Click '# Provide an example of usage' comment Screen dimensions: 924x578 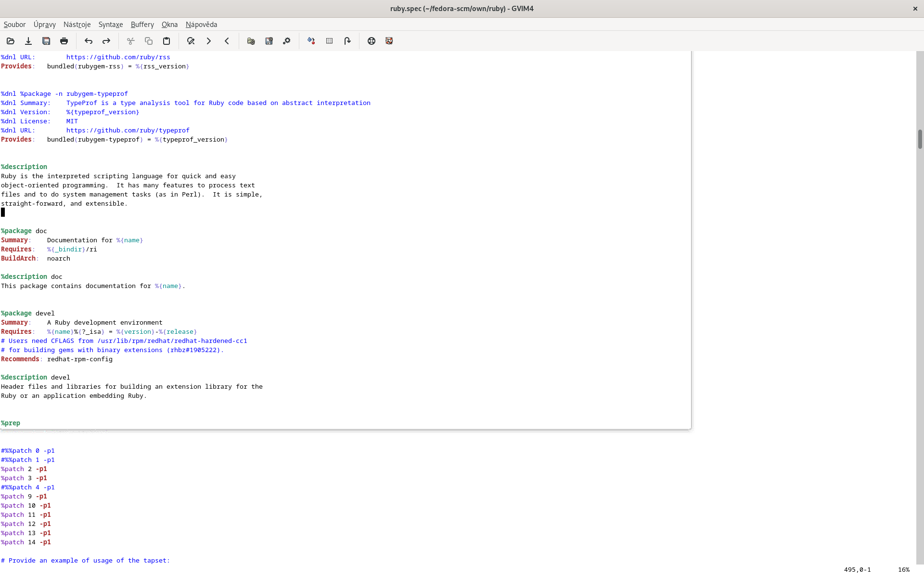(x=86, y=560)
